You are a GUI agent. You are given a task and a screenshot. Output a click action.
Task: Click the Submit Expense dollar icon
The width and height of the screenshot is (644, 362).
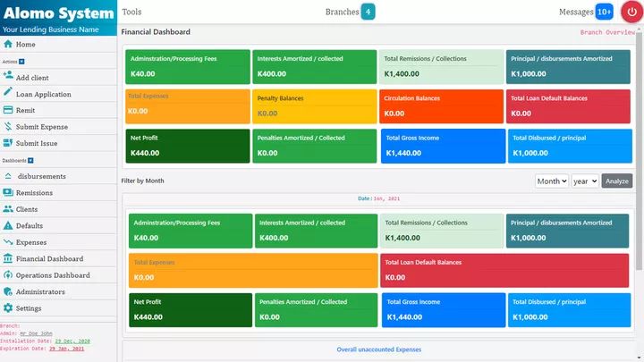pyautogui.click(x=8, y=126)
